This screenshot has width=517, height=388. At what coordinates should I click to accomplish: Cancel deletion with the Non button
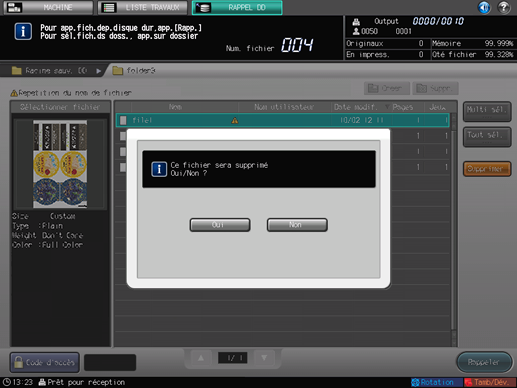tap(297, 225)
